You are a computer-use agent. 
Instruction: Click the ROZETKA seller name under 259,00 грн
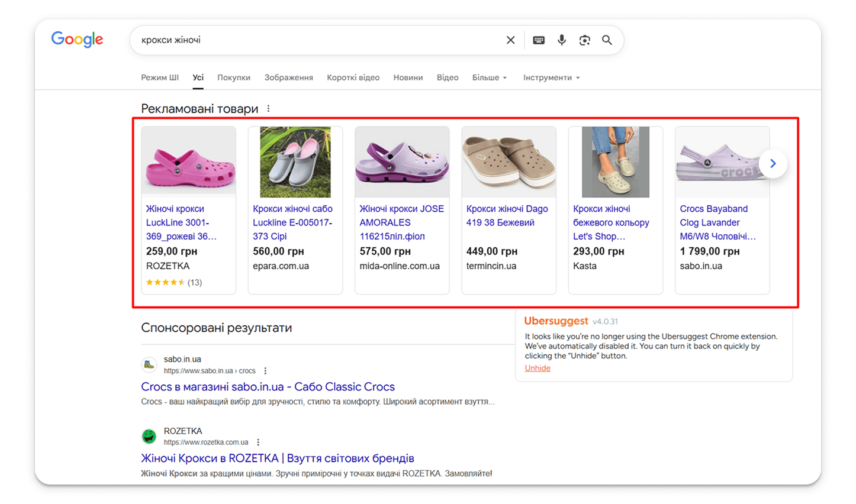pos(168,266)
